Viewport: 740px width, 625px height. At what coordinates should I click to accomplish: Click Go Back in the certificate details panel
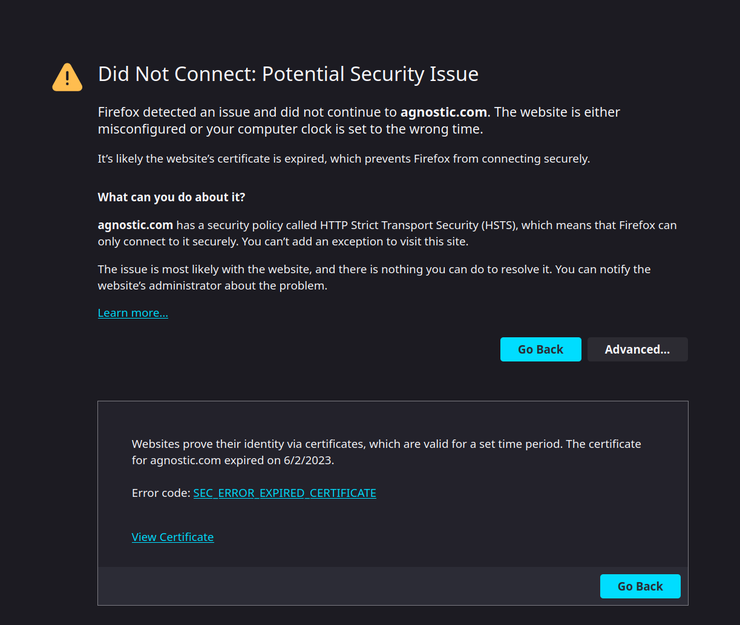(x=640, y=586)
